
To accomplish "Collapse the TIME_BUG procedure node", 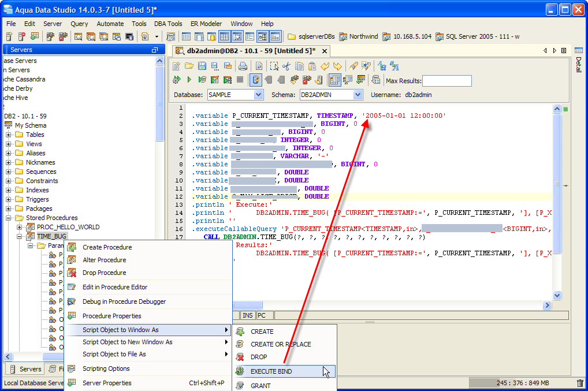I will 19,237.
